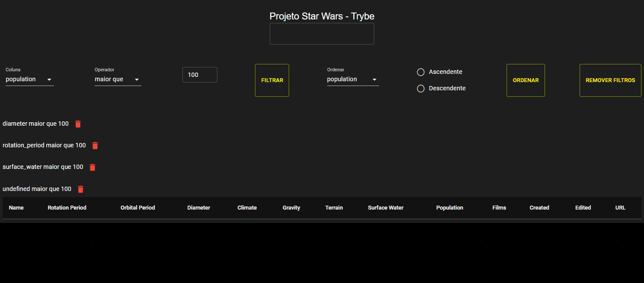Click the Films column header
This screenshot has height=283, width=644.
point(499,208)
